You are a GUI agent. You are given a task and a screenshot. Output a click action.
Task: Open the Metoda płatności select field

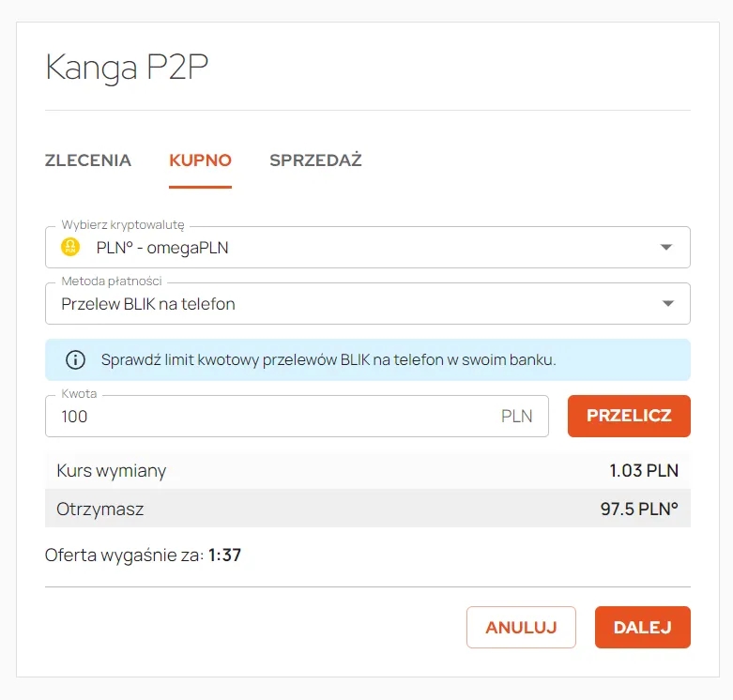coord(367,304)
